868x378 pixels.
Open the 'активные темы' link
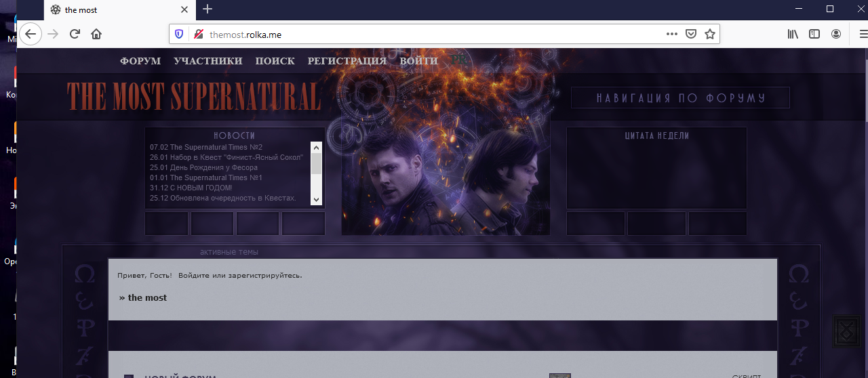click(x=229, y=252)
